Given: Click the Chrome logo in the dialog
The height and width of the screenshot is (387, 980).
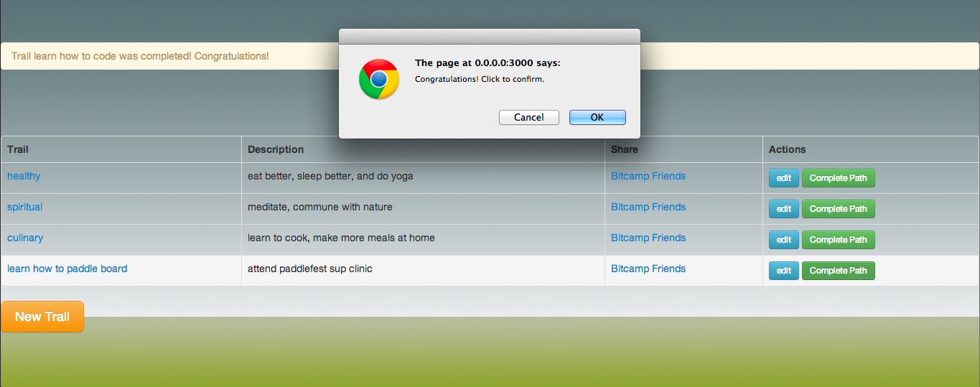Looking at the screenshot, I should [x=379, y=79].
